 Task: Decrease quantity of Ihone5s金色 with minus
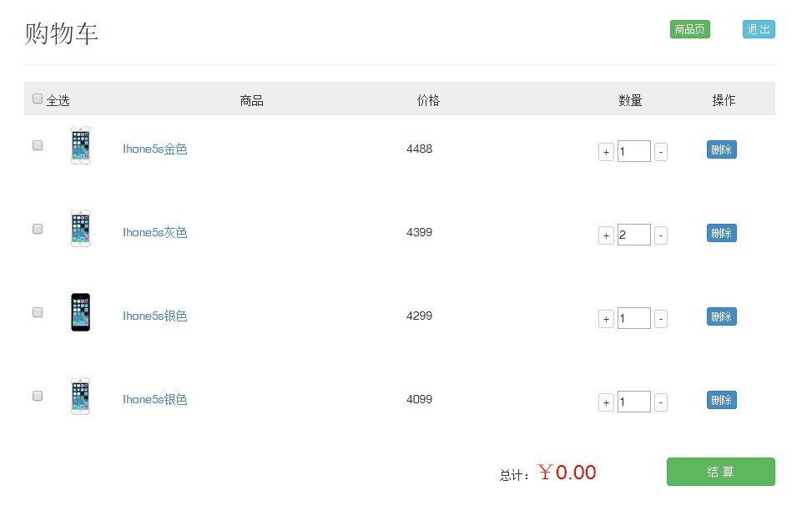click(660, 152)
